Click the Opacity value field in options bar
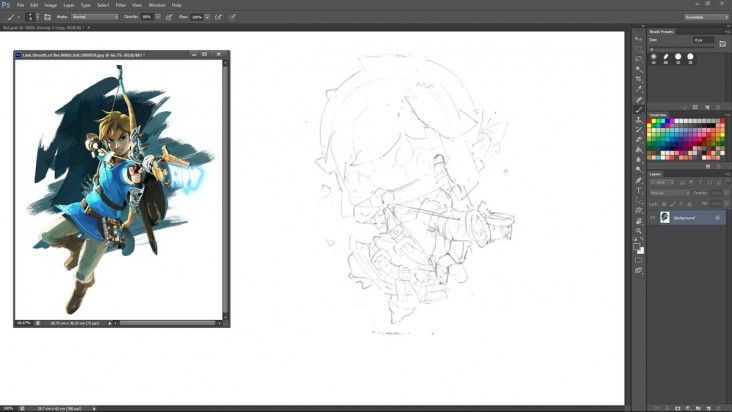The image size is (732, 412). 147,17
